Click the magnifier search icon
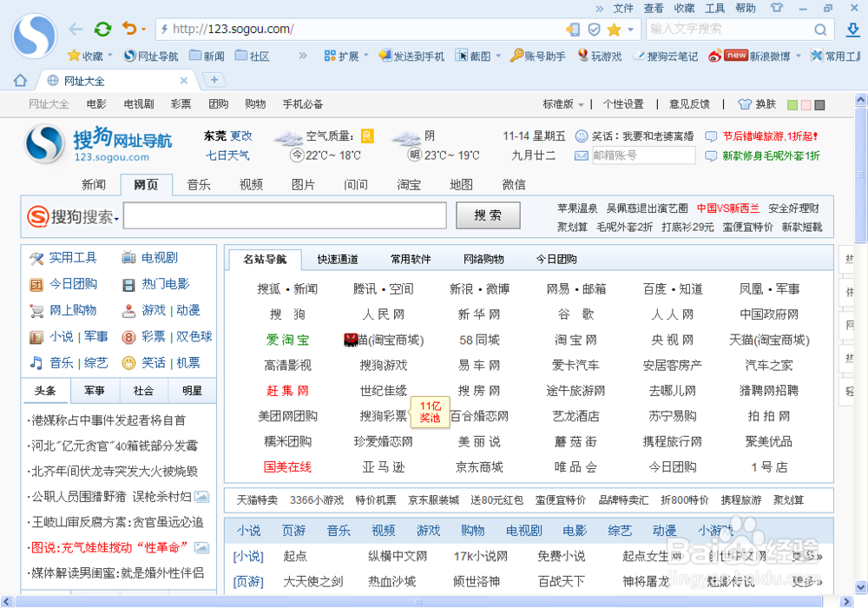 tap(820, 30)
